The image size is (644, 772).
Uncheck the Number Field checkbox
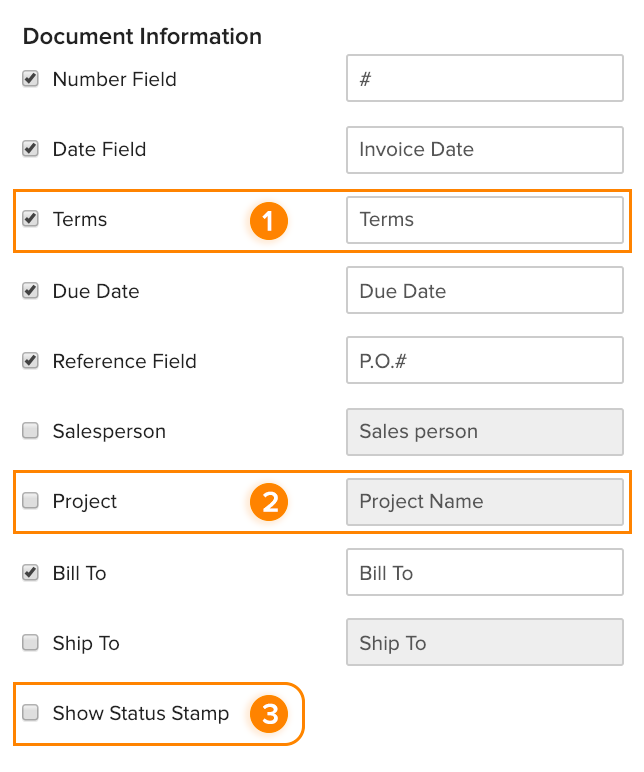tap(31, 79)
